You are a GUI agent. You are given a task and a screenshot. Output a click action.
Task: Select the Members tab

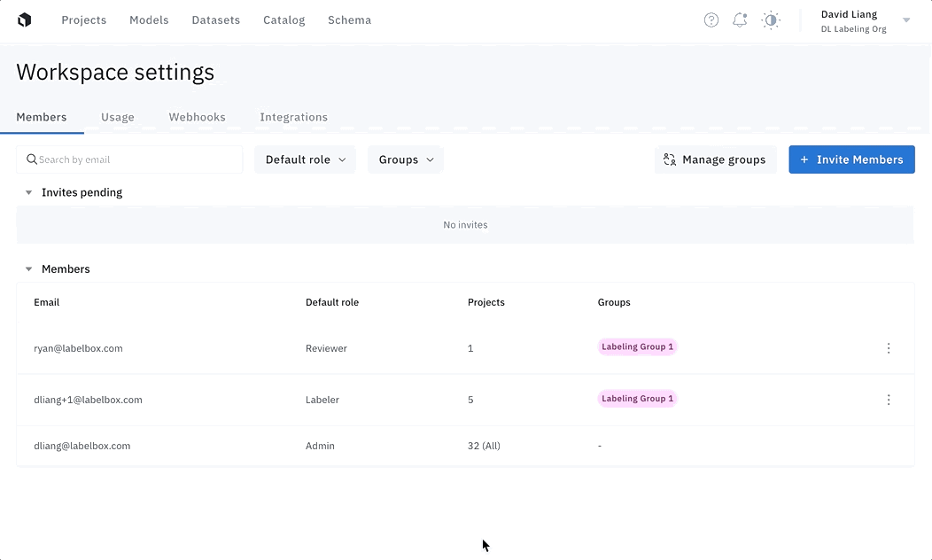point(42,117)
